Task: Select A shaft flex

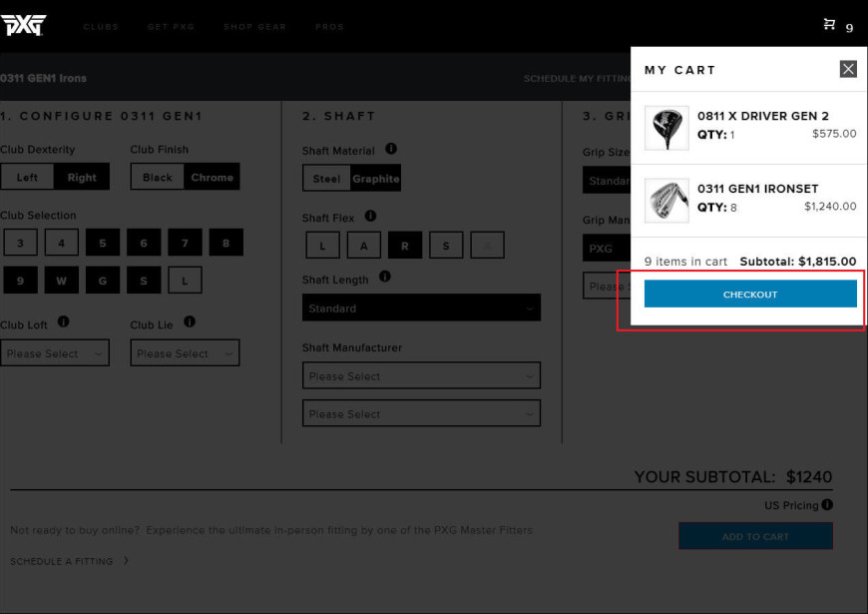Action: coord(364,246)
